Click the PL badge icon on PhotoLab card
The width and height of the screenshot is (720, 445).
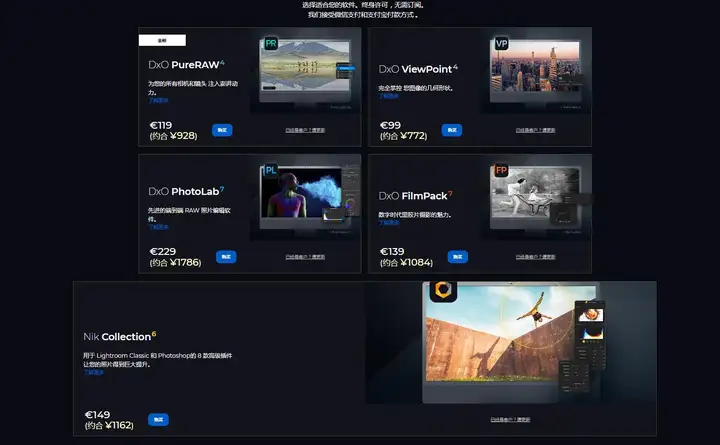coord(271,170)
